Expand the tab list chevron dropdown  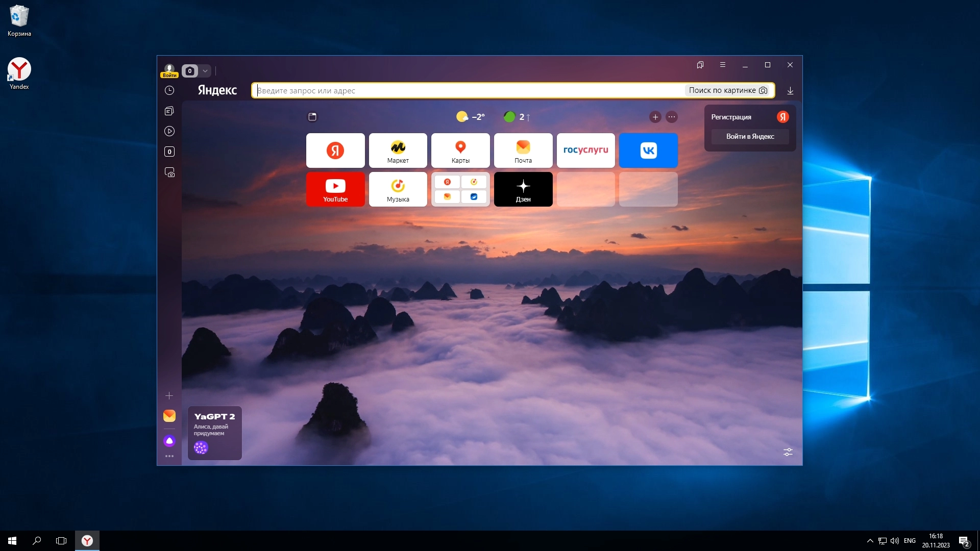click(x=205, y=71)
